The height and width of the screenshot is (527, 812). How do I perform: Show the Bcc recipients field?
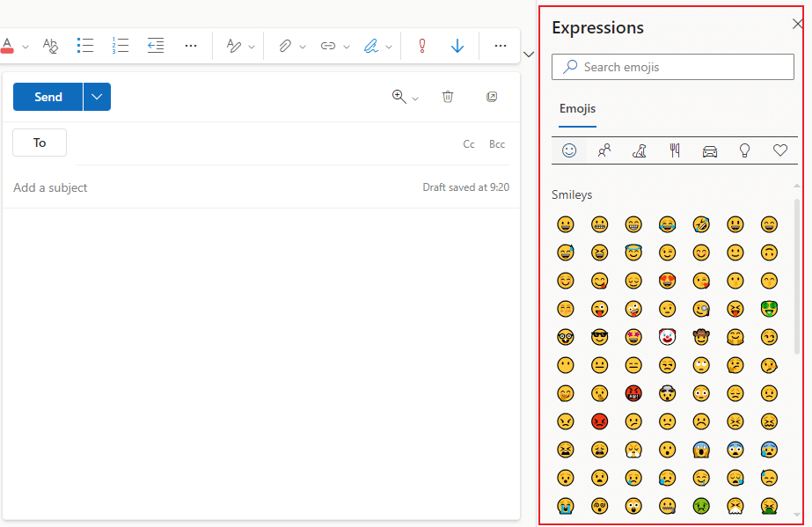click(497, 144)
